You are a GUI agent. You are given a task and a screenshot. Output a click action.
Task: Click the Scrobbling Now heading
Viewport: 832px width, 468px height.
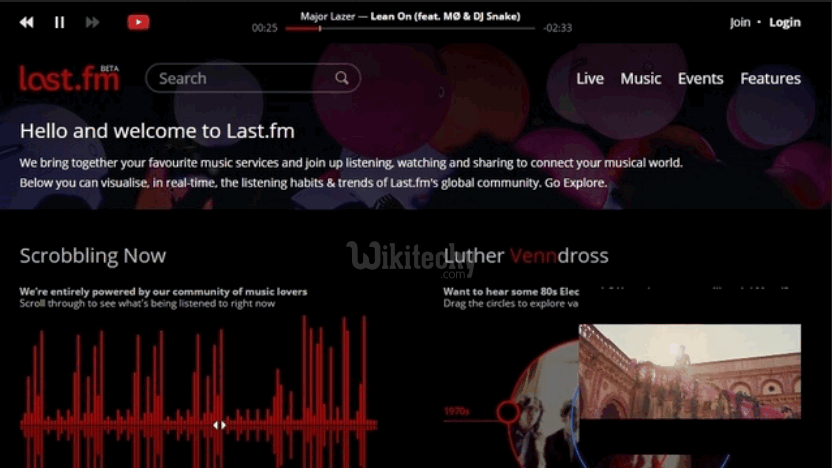pos(93,256)
